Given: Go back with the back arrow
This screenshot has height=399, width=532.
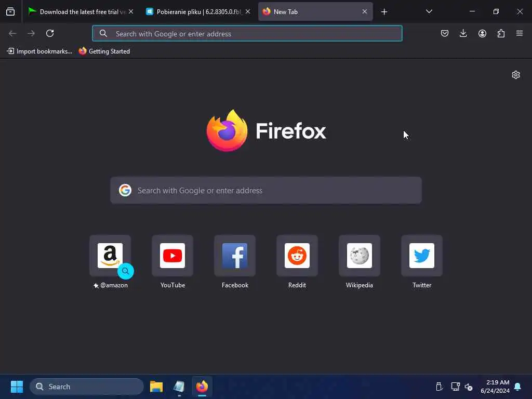Looking at the screenshot, I should point(12,33).
